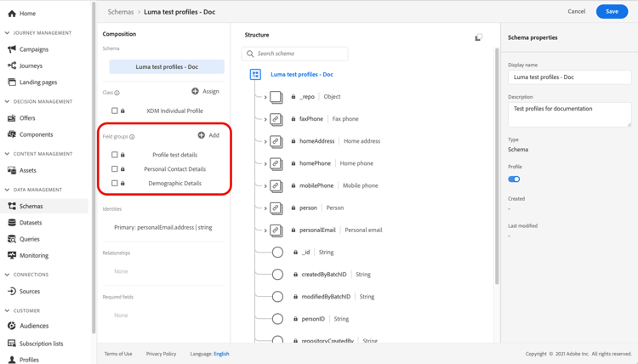This screenshot has width=638, height=364.
Task: Check the Demographic Details checkbox
Action: point(114,183)
